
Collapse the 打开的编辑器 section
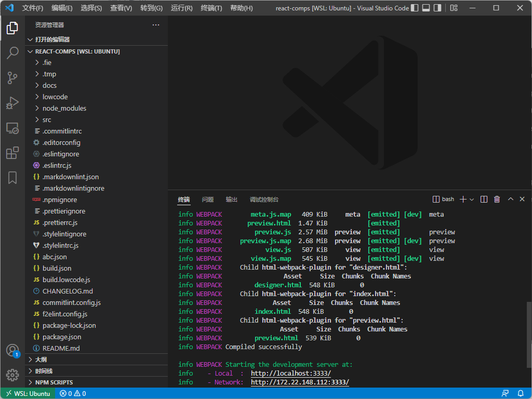(96, 39)
